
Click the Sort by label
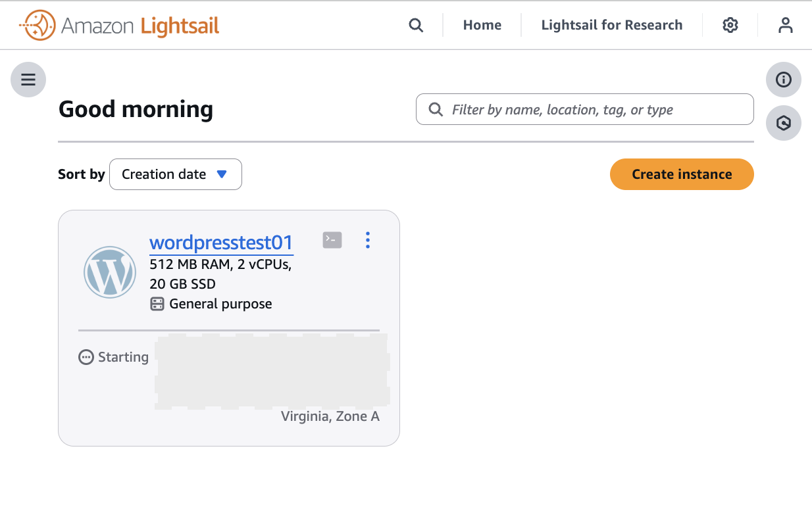(x=82, y=174)
